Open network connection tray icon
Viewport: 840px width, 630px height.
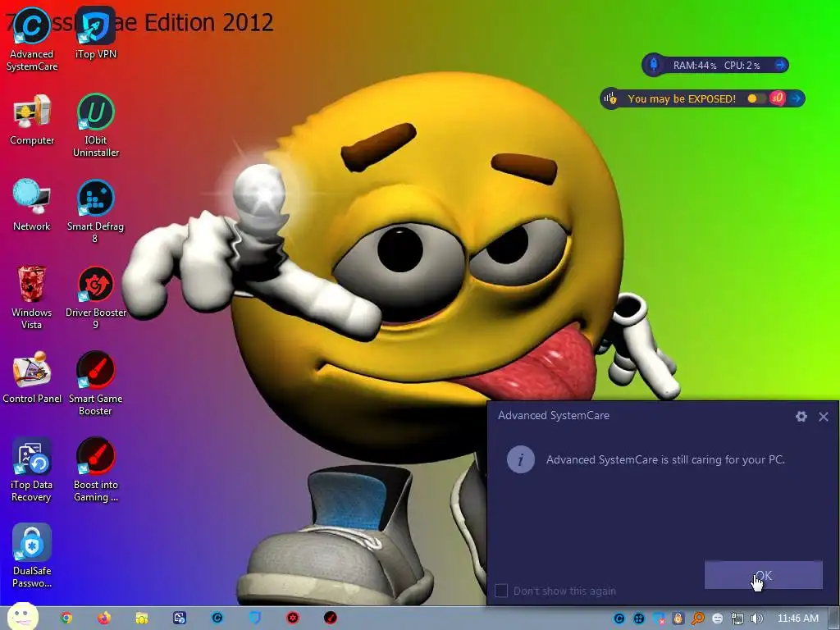pyautogui.click(x=737, y=619)
